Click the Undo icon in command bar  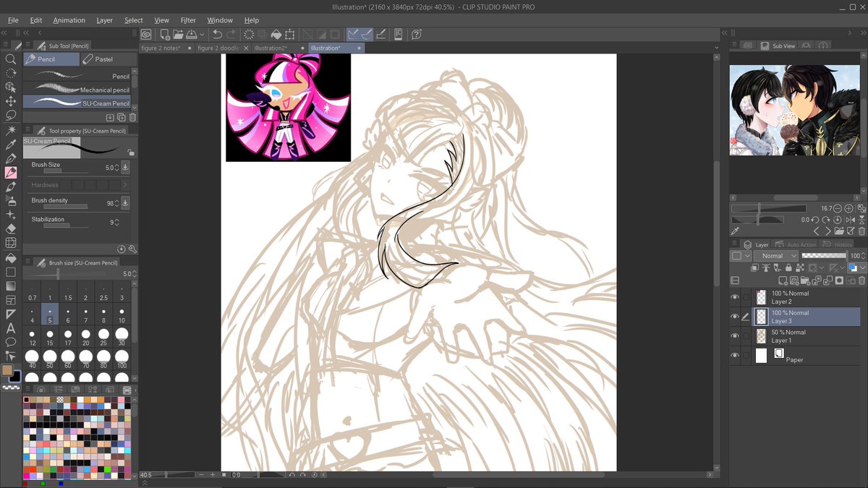[x=217, y=34]
